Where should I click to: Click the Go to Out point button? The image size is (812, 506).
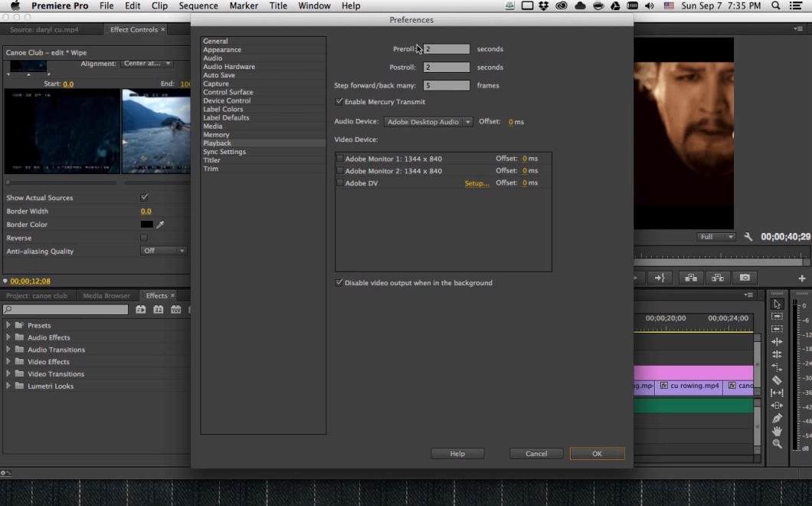(x=660, y=278)
